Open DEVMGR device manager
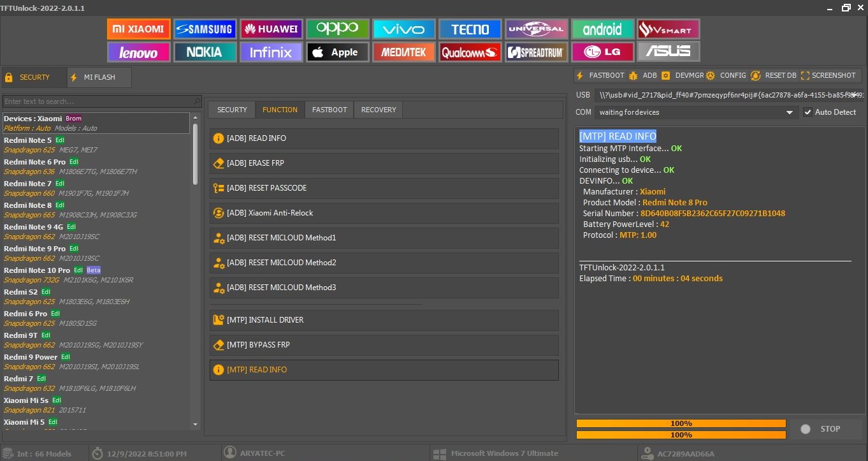868x461 pixels. [x=683, y=75]
